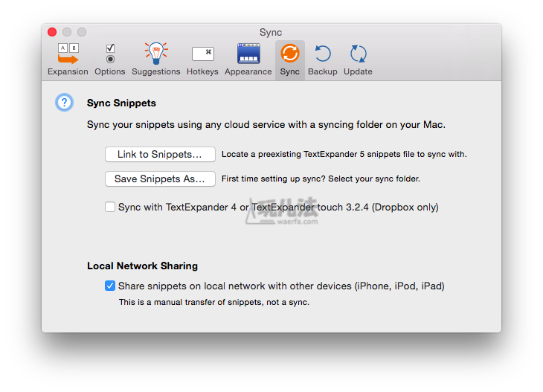Uncheck Share snippets on local network
Viewport: 543px width, 392px height.
coord(110,286)
